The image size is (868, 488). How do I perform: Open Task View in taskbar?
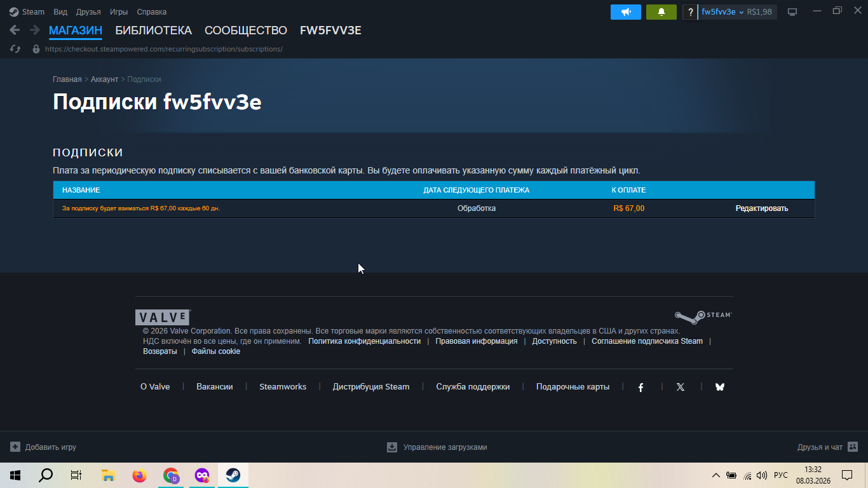pyautogui.click(x=76, y=475)
